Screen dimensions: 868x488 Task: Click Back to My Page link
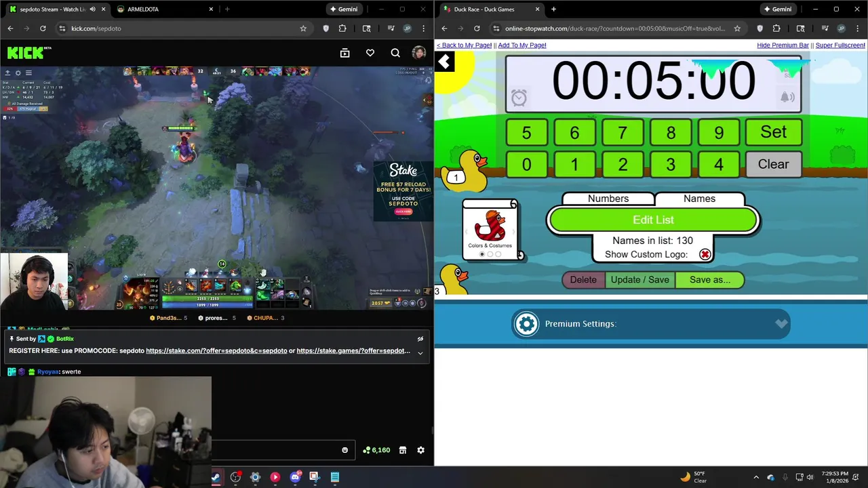coord(464,45)
